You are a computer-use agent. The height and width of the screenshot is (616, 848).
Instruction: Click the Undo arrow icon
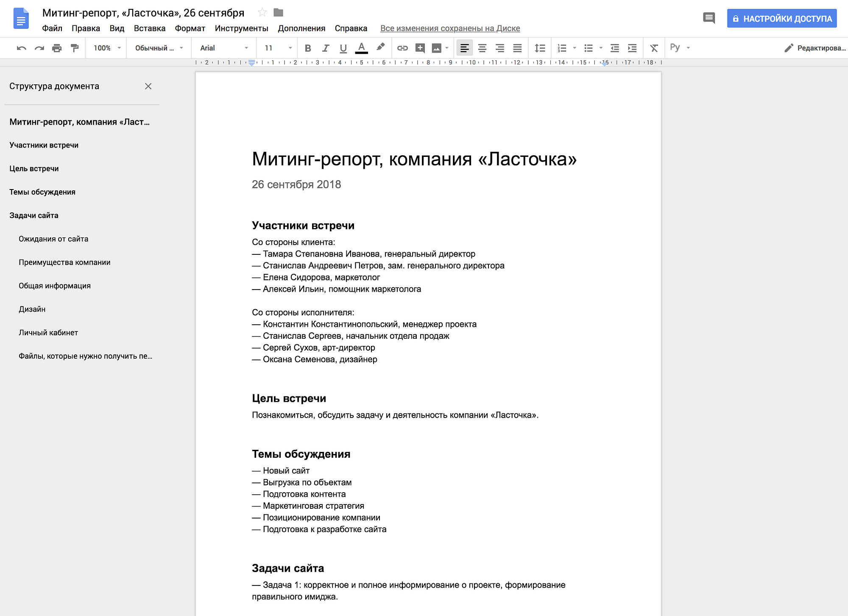tap(21, 48)
